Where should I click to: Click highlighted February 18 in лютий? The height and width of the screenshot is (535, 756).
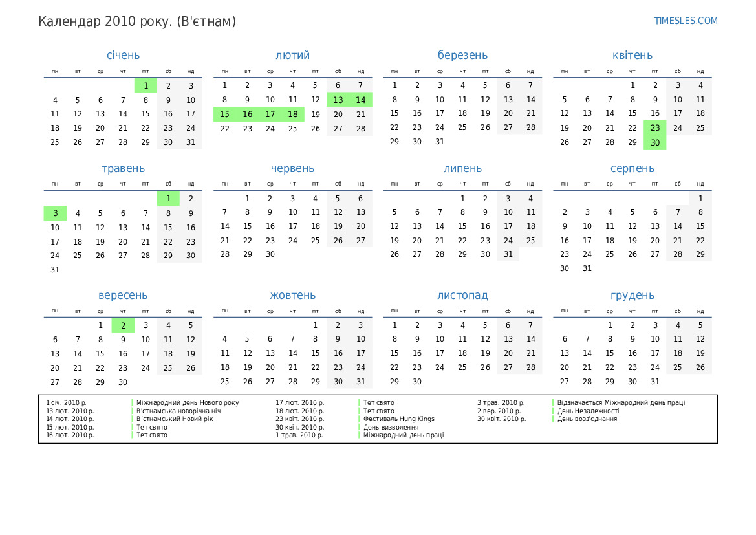coord(293,115)
